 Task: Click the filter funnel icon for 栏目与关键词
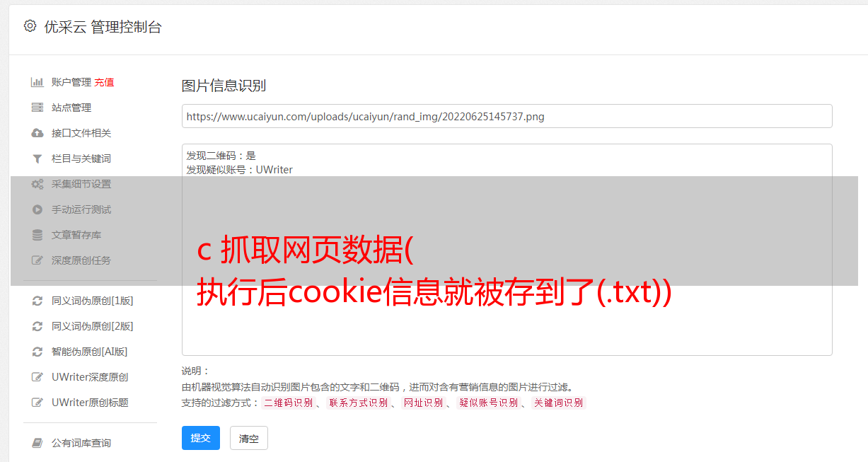pyautogui.click(x=37, y=158)
